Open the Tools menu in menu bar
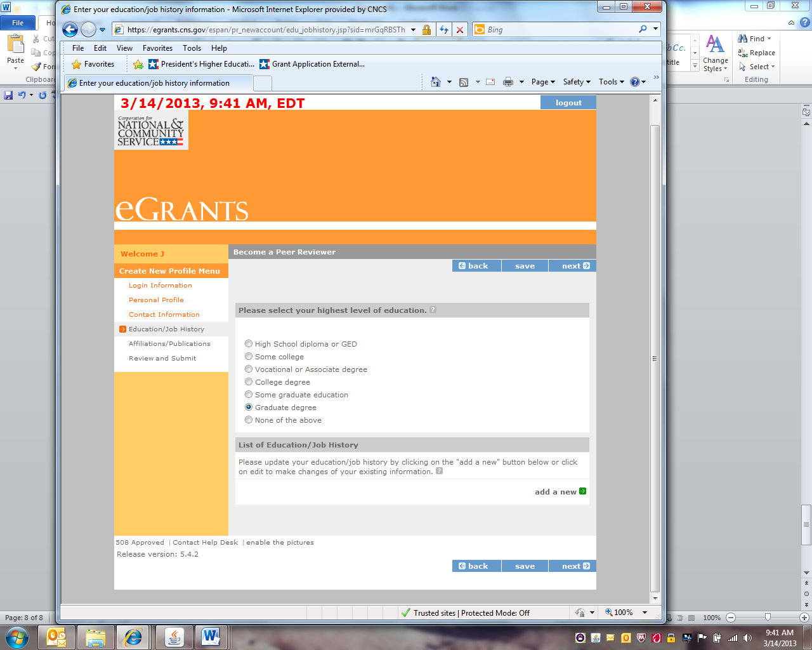Image resolution: width=812 pixels, height=650 pixels. click(x=192, y=48)
